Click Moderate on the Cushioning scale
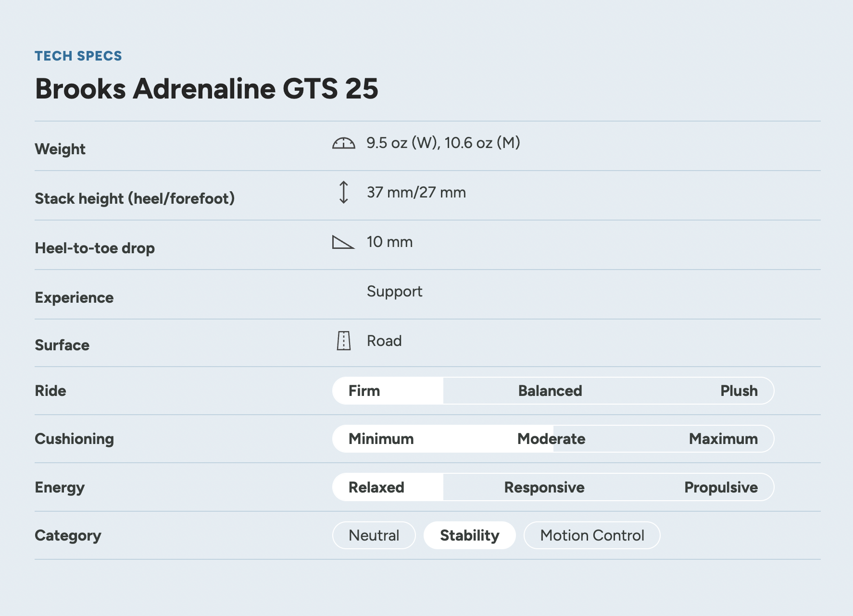This screenshot has width=853, height=616. point(551,439)
